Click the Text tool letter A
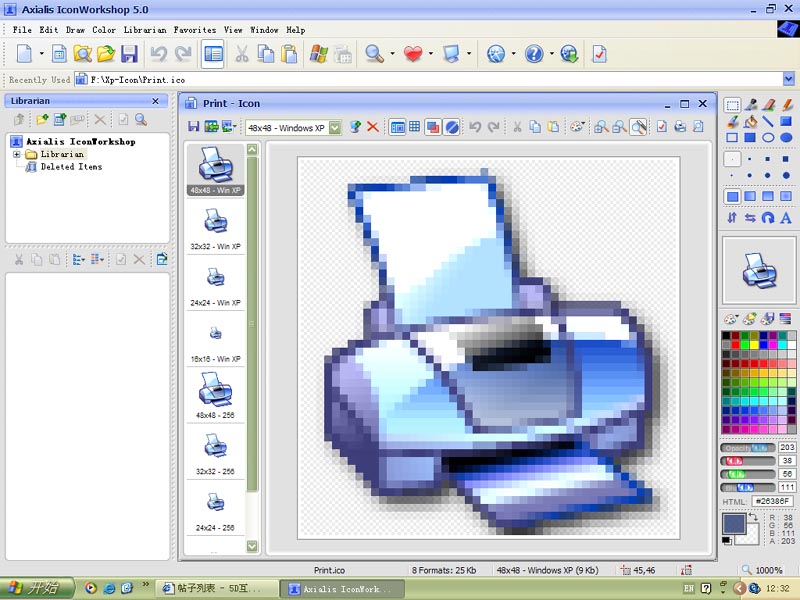 786,218
